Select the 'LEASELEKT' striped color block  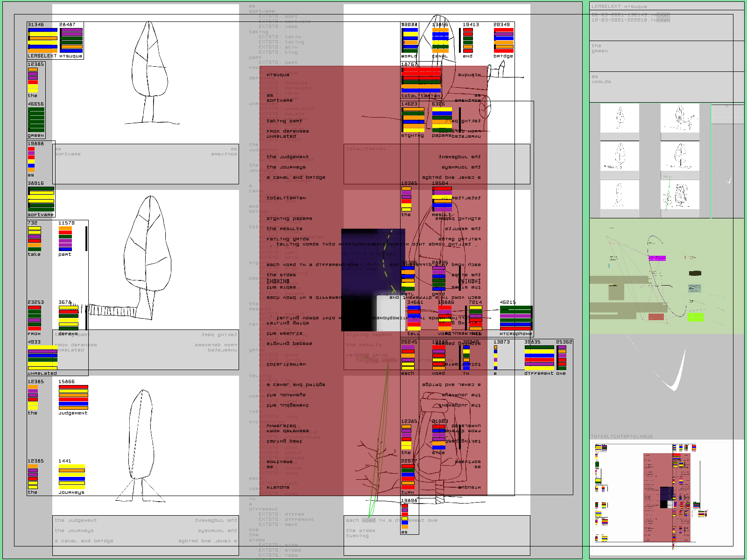click(x=42, y=40)
